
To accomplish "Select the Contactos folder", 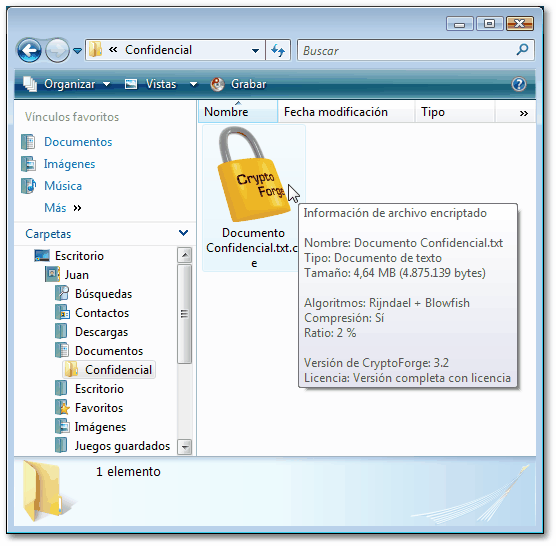I will coord(102,313).
